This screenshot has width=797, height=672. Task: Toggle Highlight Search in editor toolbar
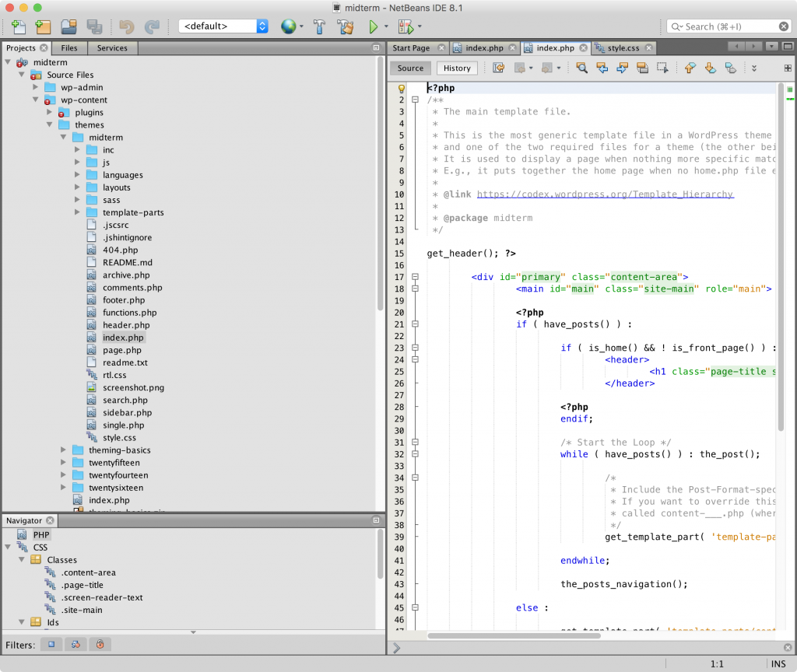pos(642,68)
